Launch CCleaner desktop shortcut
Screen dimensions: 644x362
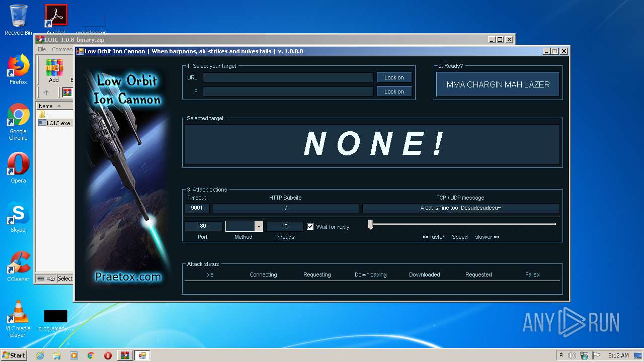[18, 266]
